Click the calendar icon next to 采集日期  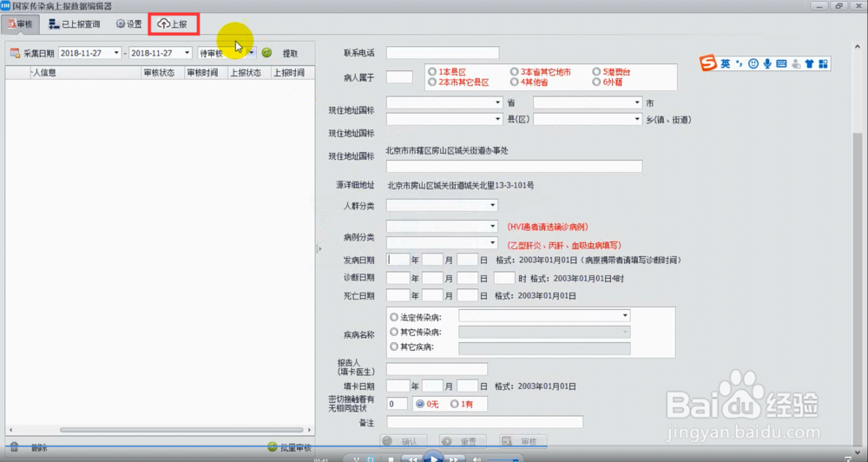pyautogui.click(x=15, y=53)
